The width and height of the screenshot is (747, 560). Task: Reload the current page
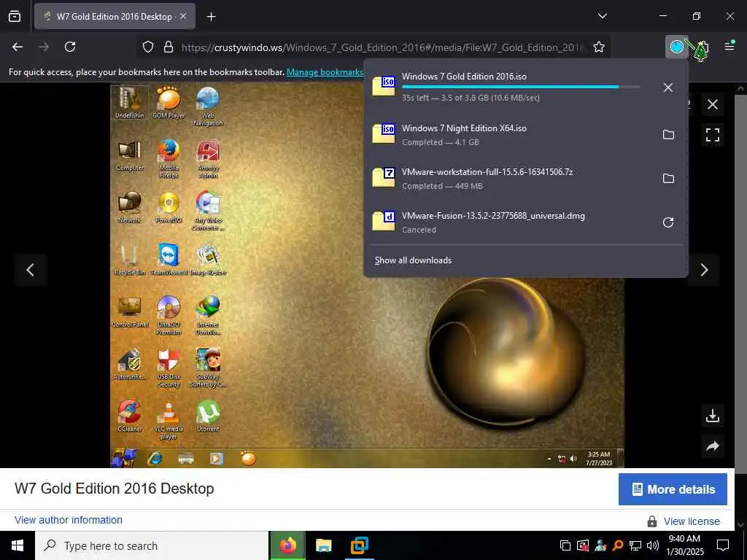point(70,47)
